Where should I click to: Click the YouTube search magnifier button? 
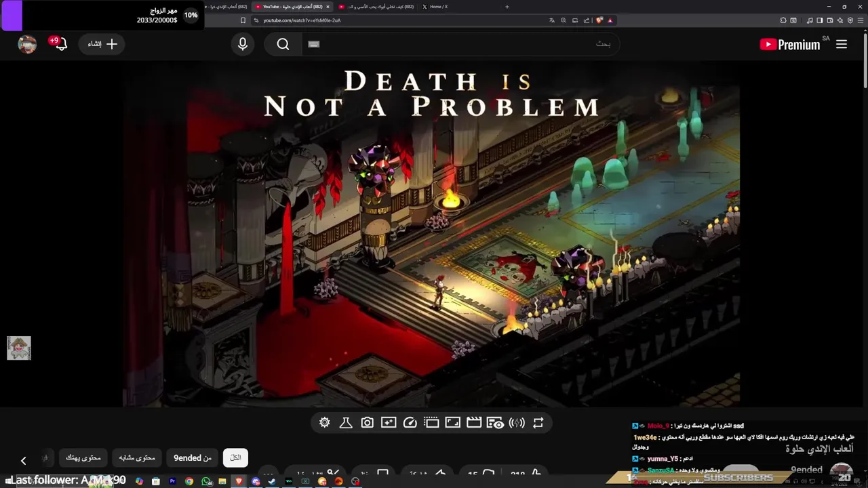[x=283, y=44]
